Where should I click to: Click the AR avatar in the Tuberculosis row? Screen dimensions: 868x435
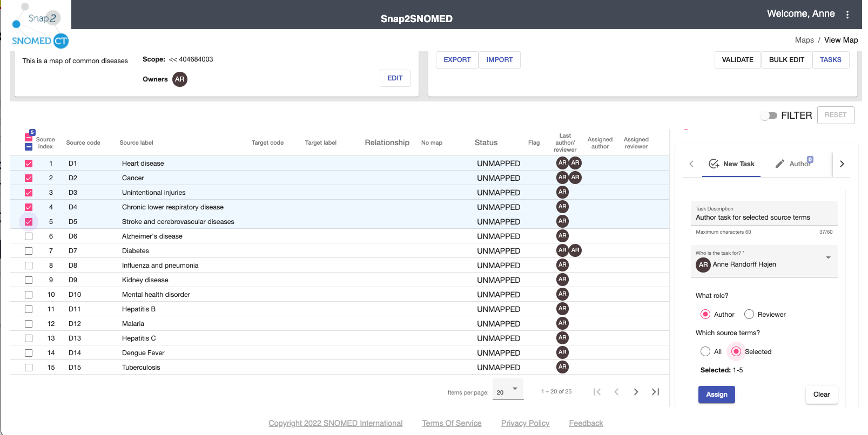click(x=562, y=367)
